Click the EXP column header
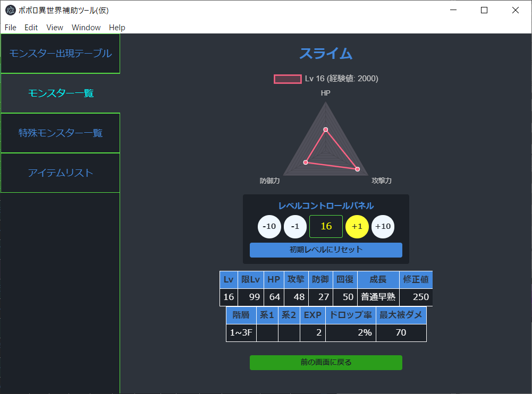This screenshot has height=394, width=532. (313, 315)
